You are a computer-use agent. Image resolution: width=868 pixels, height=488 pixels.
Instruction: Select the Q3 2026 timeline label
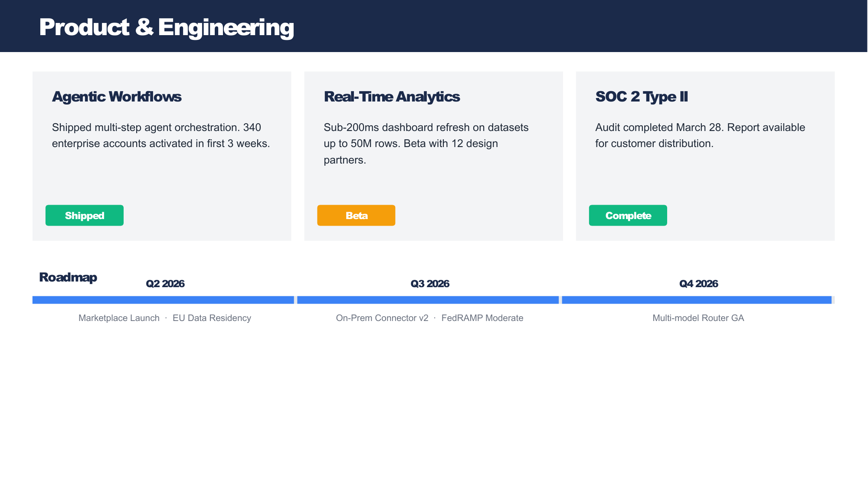430,284
